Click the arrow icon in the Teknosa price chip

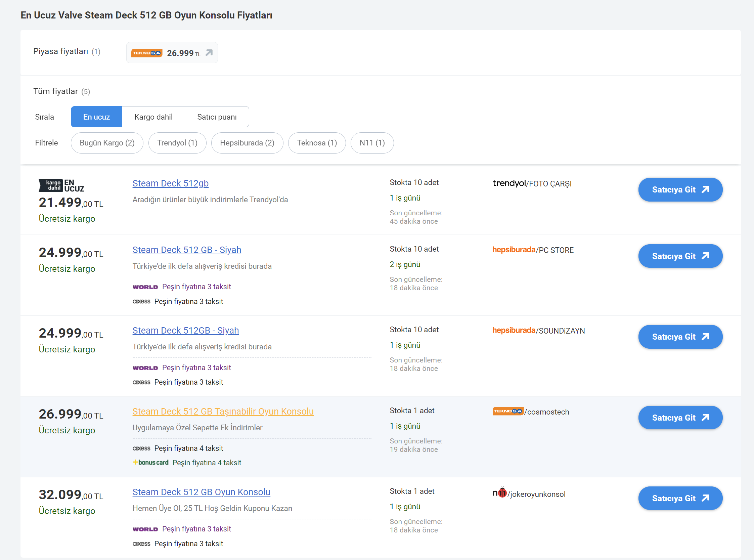coord(209,52)
